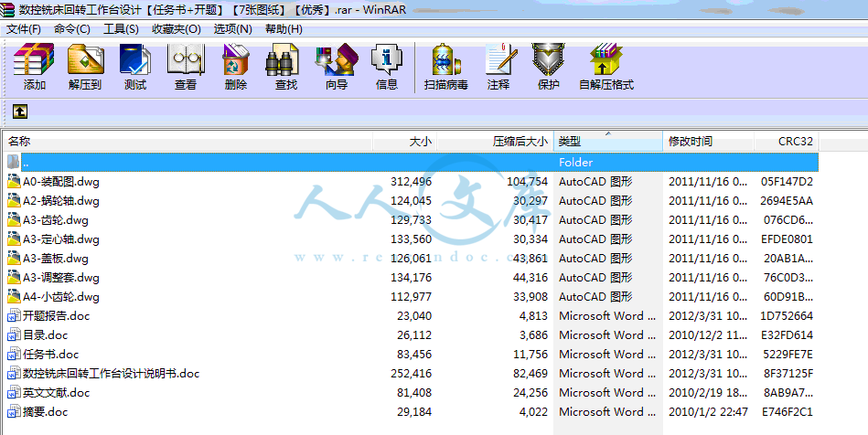Screen dimensions: 868x435
Task: Click the A2-蜗轮轴.dwg file icon
Action: tap(14, 200)
